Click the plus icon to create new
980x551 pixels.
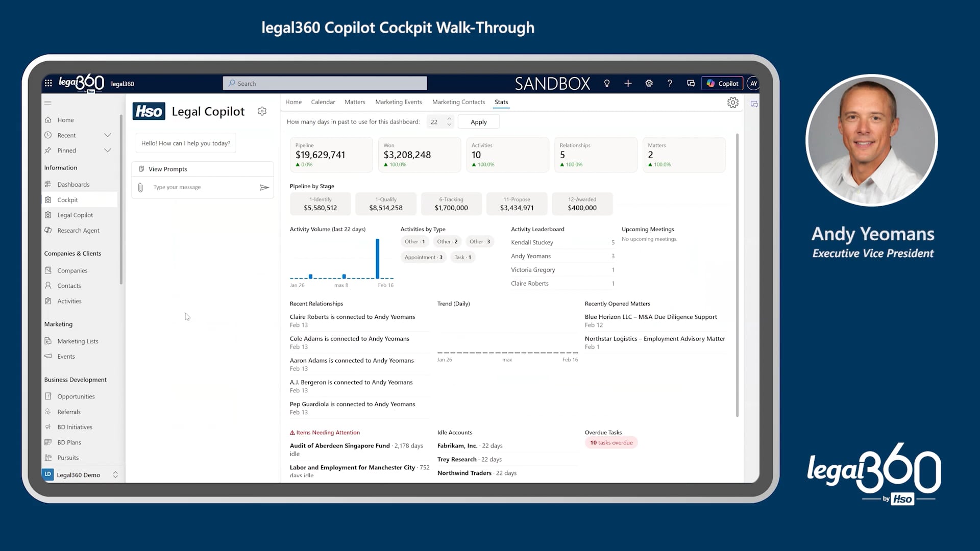tap(628, 83)
